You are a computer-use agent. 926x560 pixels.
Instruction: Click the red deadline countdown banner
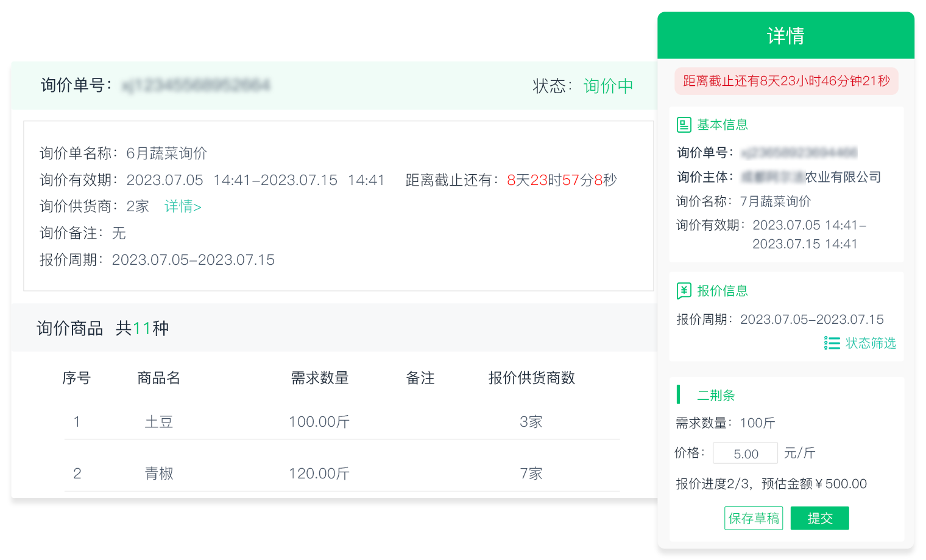pyautogui.click(x=786, y=81)
